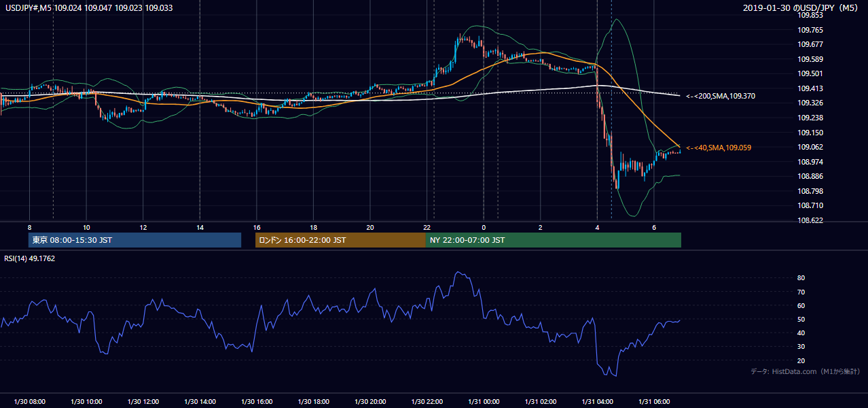The height and width of the screenshot is (408, 868).
Task: Click the 1/30 18:00 bottom time label
Action: [313, 402]
